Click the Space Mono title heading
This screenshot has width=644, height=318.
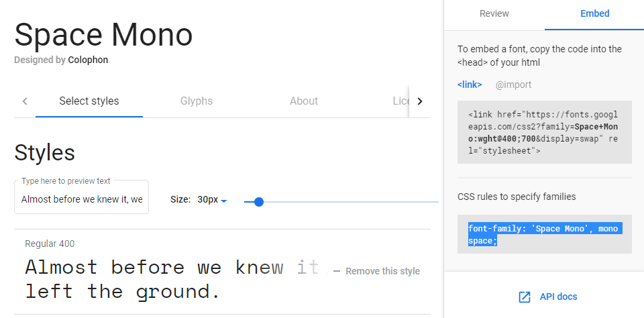pos(103,35)
